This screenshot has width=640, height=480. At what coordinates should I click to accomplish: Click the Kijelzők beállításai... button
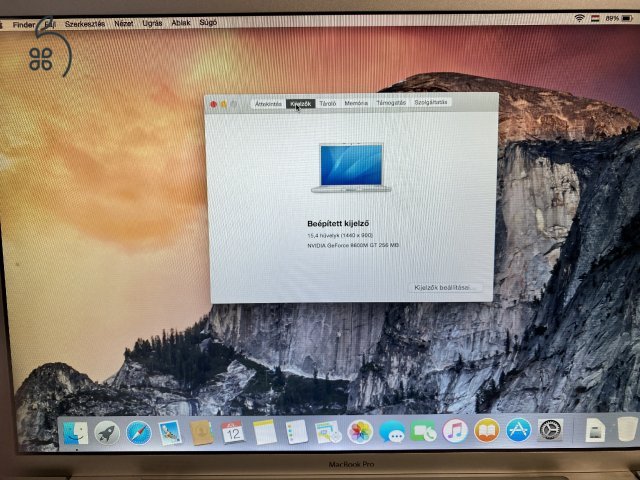(445, 287)
